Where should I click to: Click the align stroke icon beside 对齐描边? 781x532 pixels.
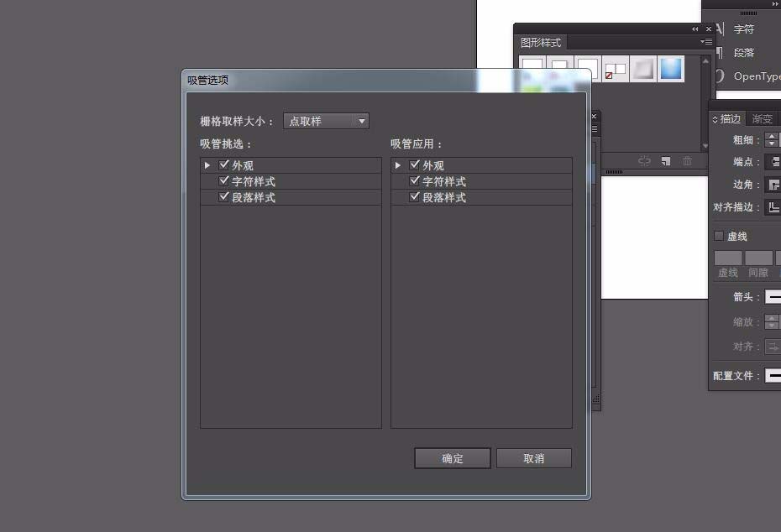(773, 207)
